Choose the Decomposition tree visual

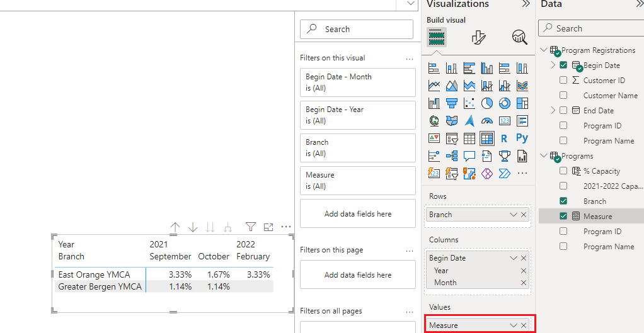coord(452,156)
